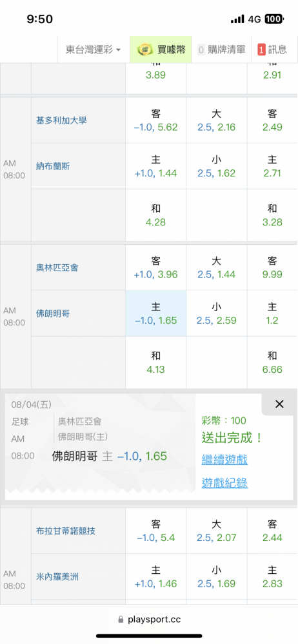
Task: Select the 大 2.5, 1.44 over option
Action: tap(217, 267)
